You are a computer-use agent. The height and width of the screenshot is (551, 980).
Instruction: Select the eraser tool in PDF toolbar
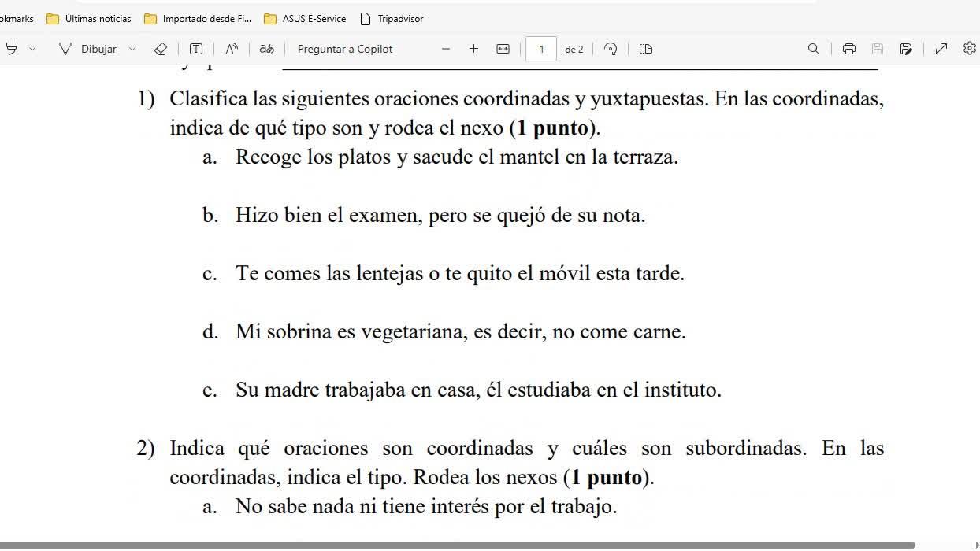click(x=161, y=49)
